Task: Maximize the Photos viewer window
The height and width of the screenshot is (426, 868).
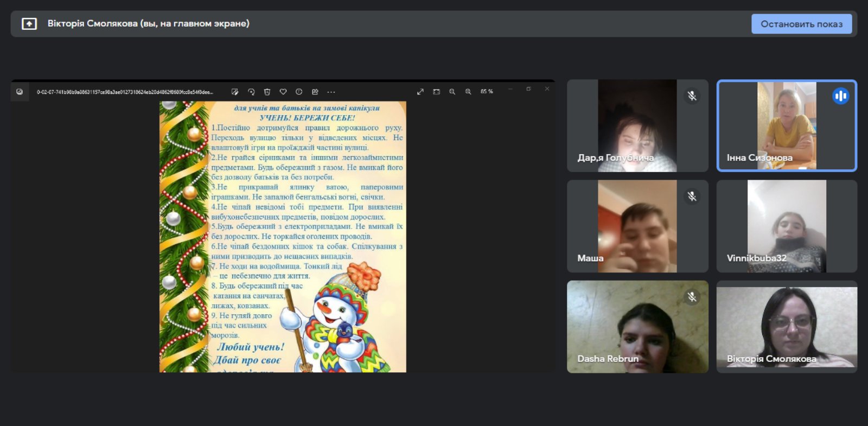Action: point(528,88)
